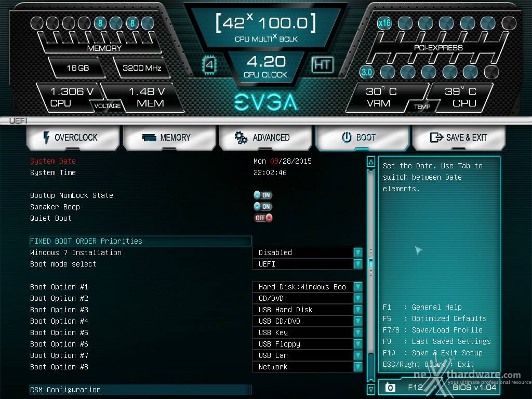Click the 3200 MHz memory speed readout
Image resolution: width=532 pixels, height=399 pixels.
pyautogui.click(x=142, y=68)
